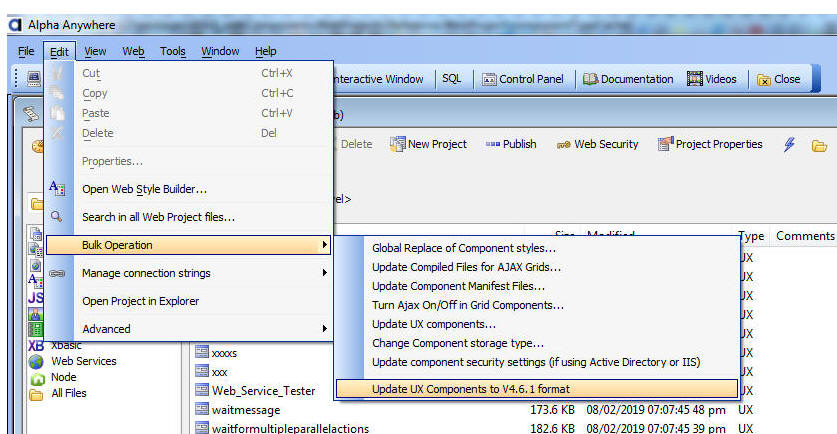Screen dimensions: 837x434
Task: Open the Window menu
Action: click(x=220, y=51)
